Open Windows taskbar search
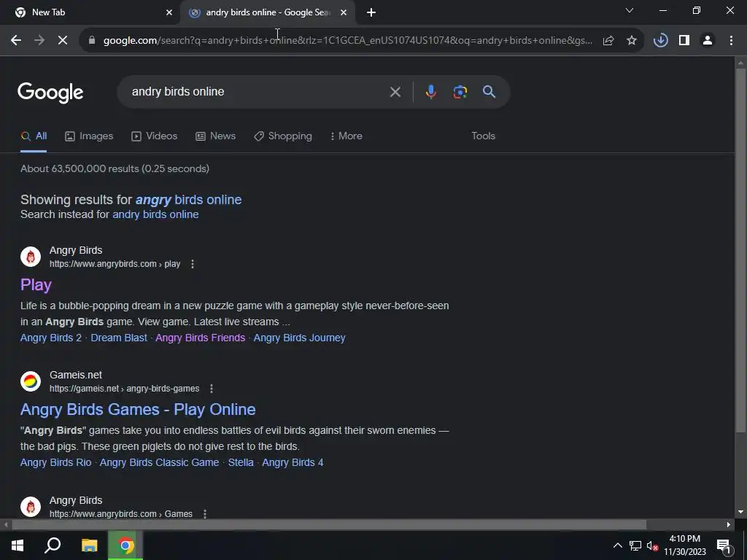This screenshot has height=560, width=747. click(53, 545)
